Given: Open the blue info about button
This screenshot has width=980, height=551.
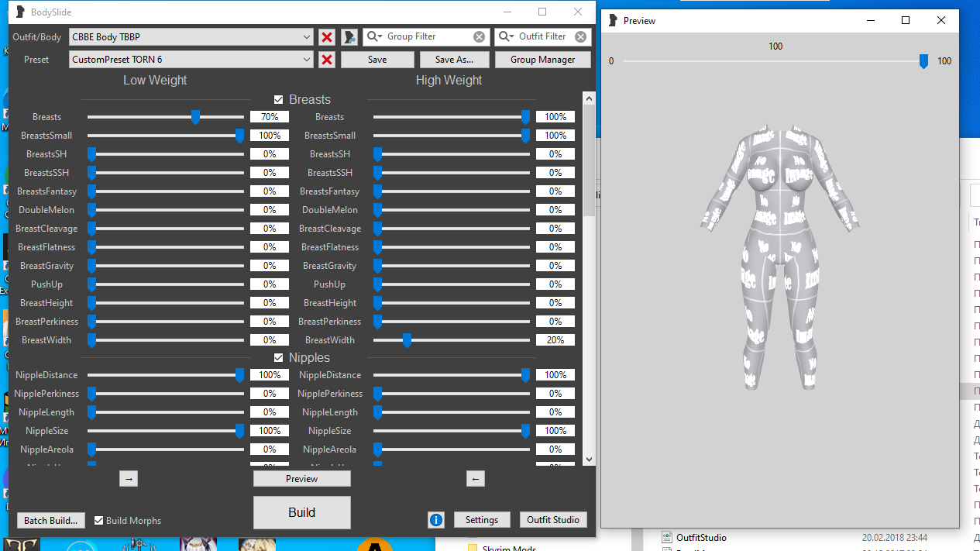Looking at the screenshot, I should (x=436, y=520).
